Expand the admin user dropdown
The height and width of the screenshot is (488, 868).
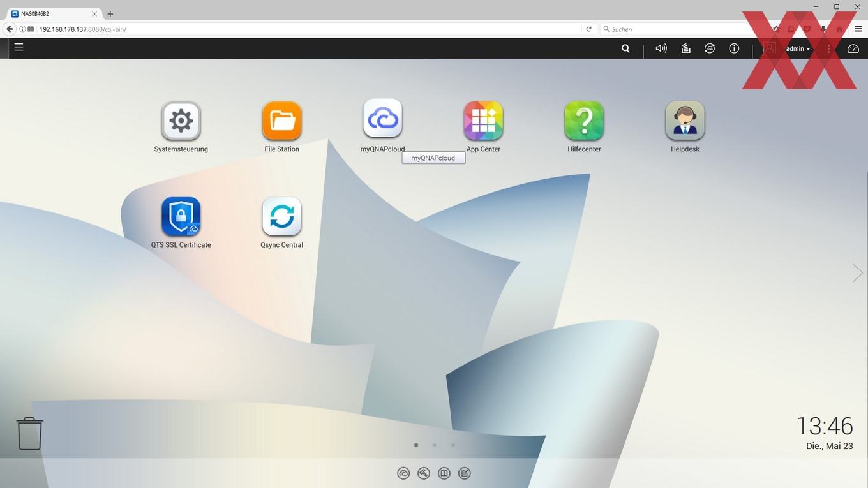pos(798,48)
